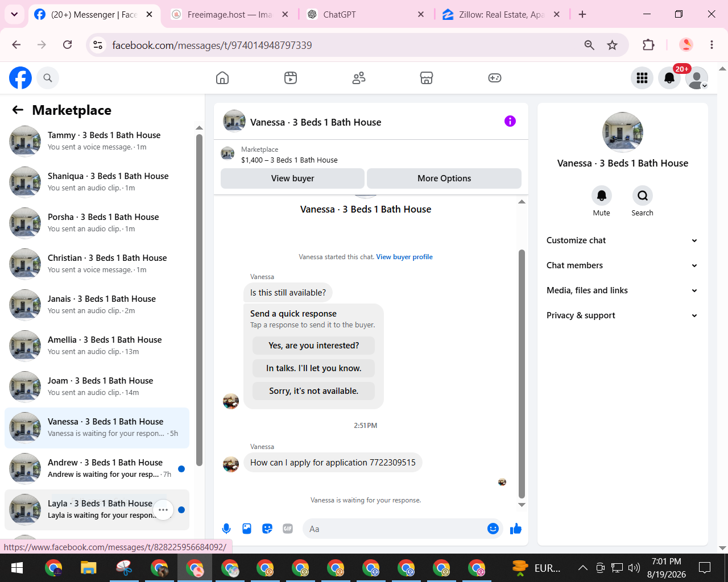728x582 pixels.
Task: Click the conversation list scrollbar
Action: pyautogui.click(x=199, y=300)
